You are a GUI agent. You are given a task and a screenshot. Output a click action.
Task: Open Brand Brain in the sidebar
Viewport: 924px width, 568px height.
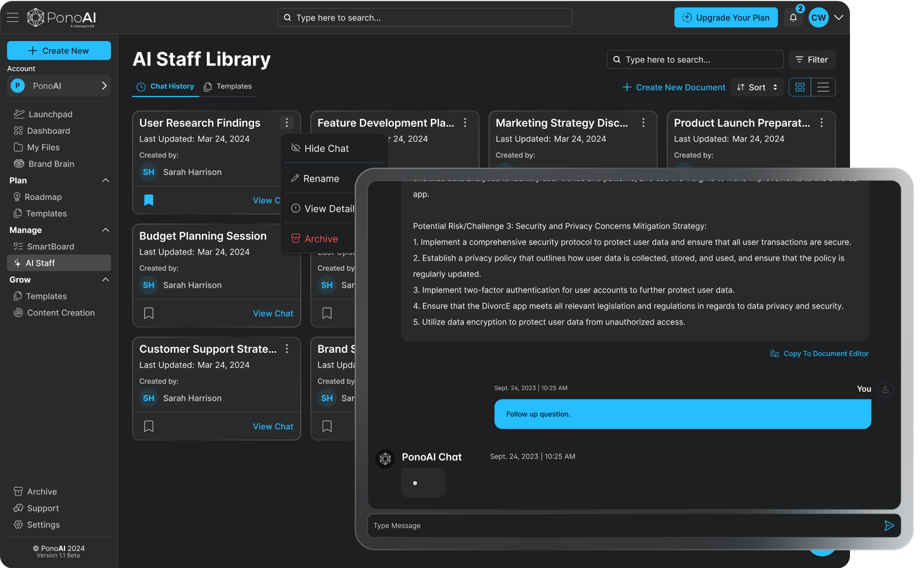(x=44, y=164)
